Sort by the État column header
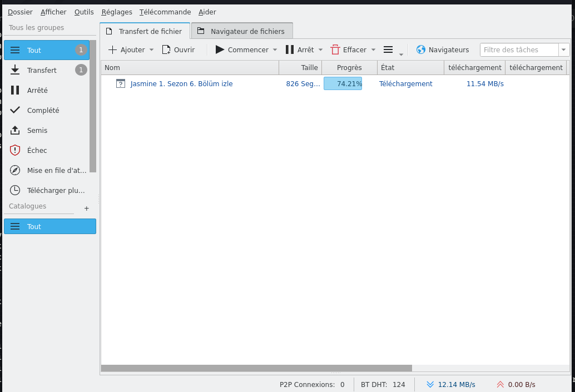 coord(411,67)
